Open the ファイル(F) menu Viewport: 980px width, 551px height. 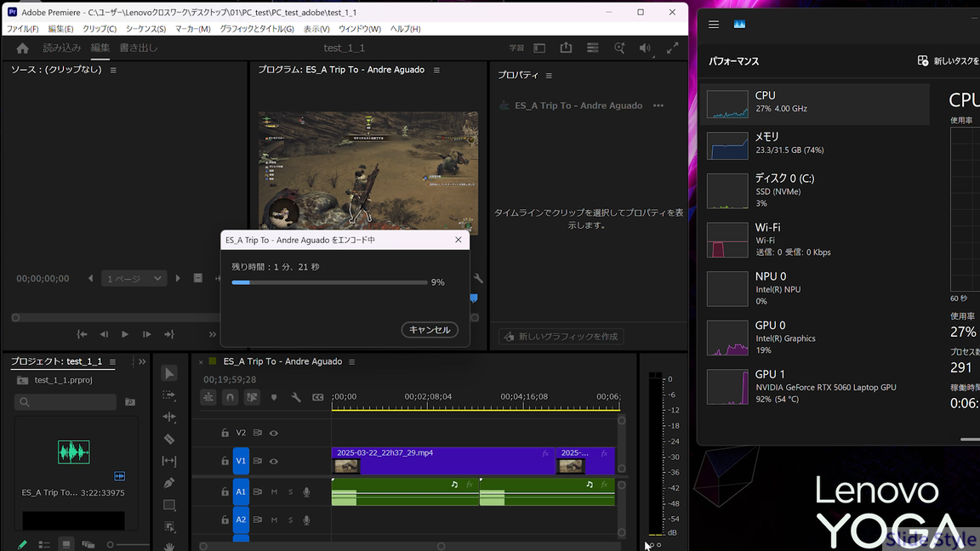coord(22,29)
